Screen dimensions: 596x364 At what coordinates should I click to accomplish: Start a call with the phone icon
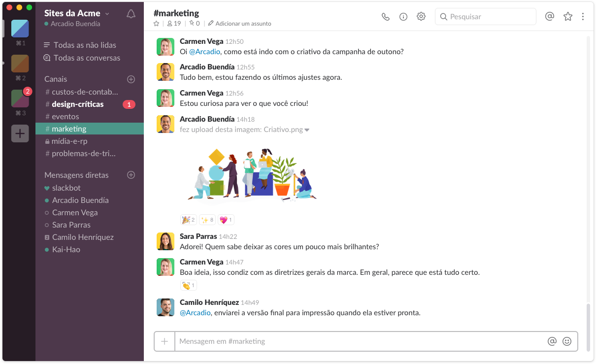point(386,17)
